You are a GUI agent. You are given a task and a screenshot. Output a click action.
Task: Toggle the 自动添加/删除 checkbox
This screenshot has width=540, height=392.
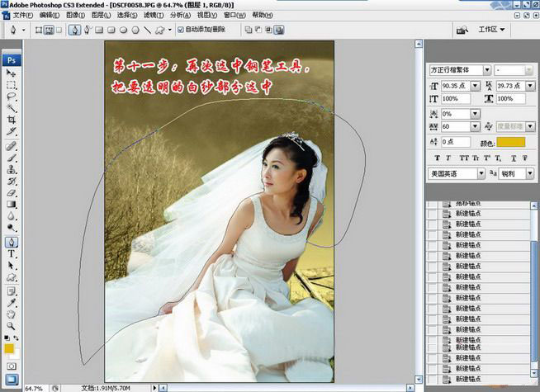(x=181, y=30)
